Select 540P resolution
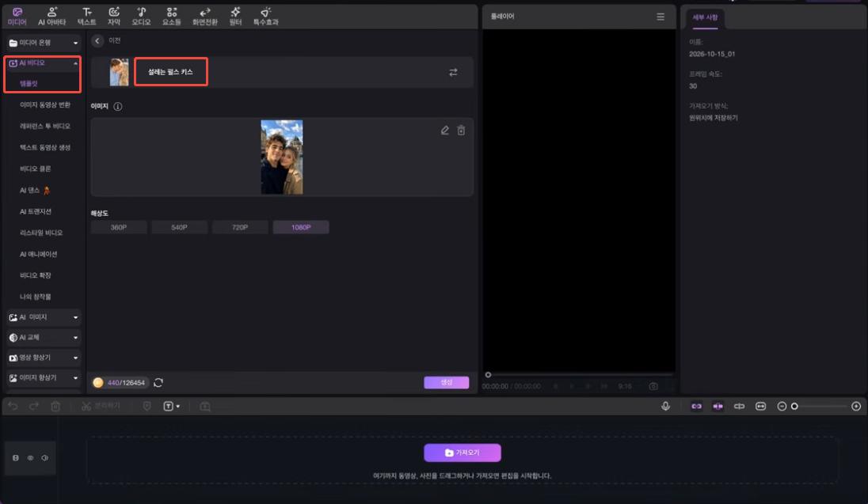Screen dimensions: 868x504 coord(179,227)
